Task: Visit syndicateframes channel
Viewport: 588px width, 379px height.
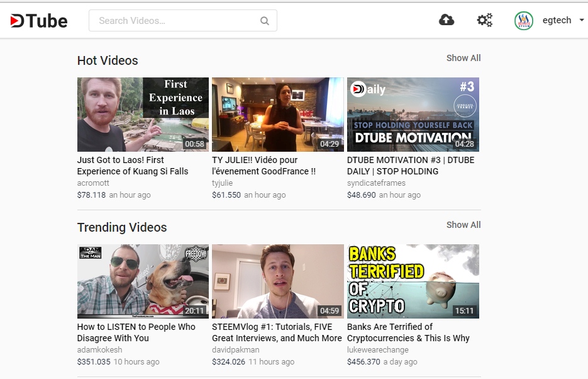Action: pyautogui.click(x=376, y=183)
